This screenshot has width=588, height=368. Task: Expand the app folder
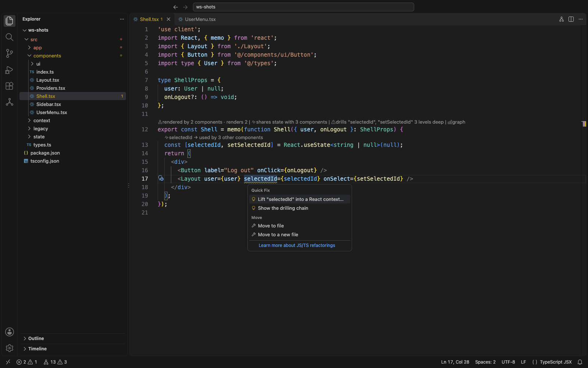(x=29, y=47)
